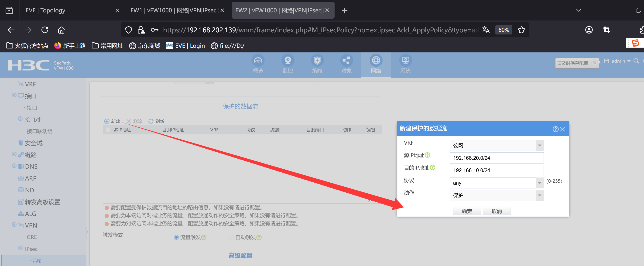Open the 系统 system icon
Screen dimensions: 644x266
tap(405, 61)
